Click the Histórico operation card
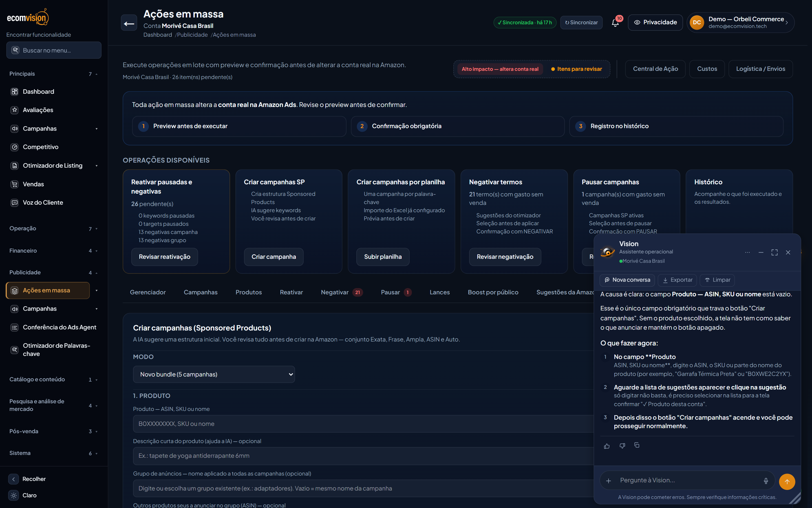Screen dimensions: 812x508 (739, 202)
